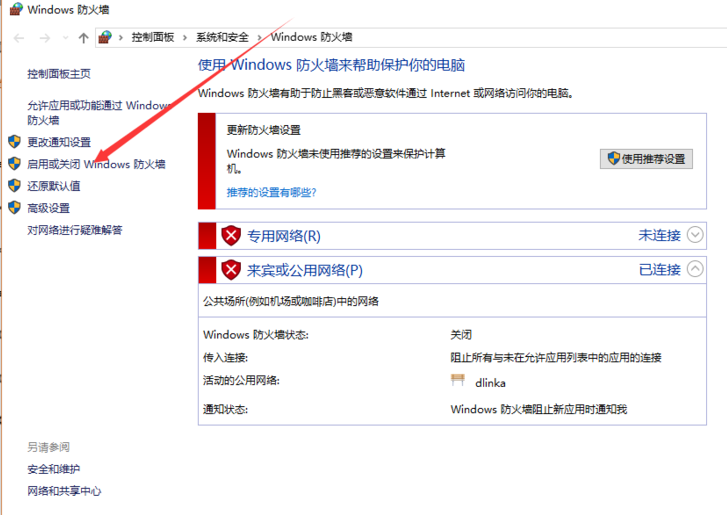Image resolution: width=727 pixels, height=515 pixels.
Task: Open 网络和共享中心 link
Action: click(x=64, y=491)
